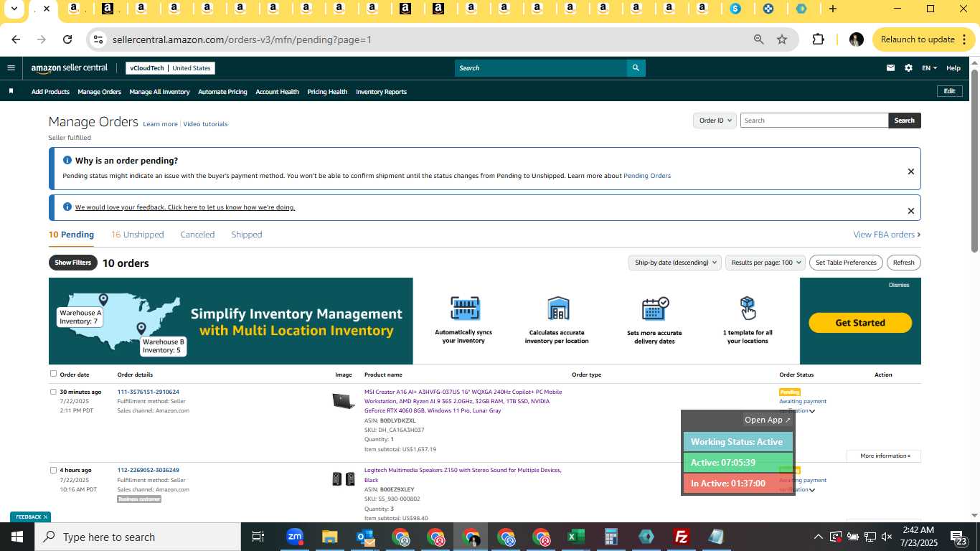Click More information for the MSI order
980x551 pixels.
pyautogui.click(x=884, y=456)
